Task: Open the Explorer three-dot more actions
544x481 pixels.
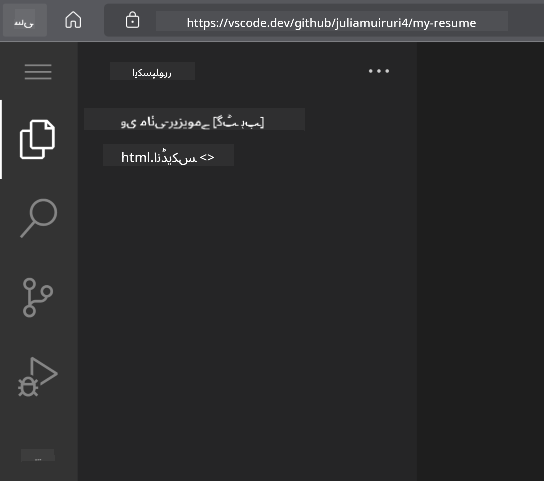Action: (x=379, y=71)
